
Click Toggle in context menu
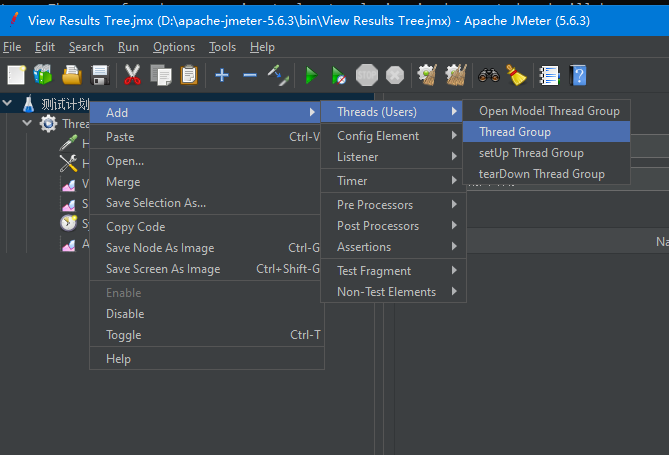pos(205,335)
